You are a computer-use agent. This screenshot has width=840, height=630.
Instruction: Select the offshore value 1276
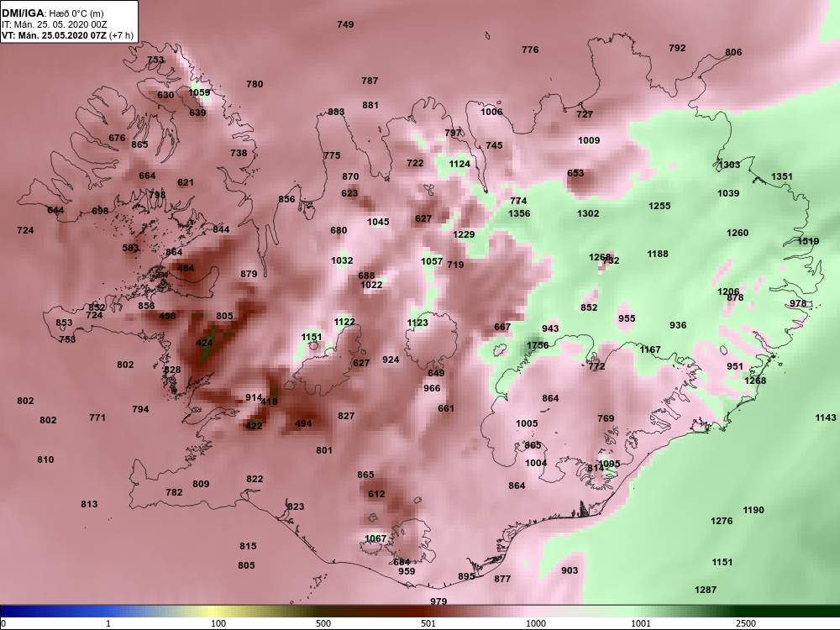[722, 522]
